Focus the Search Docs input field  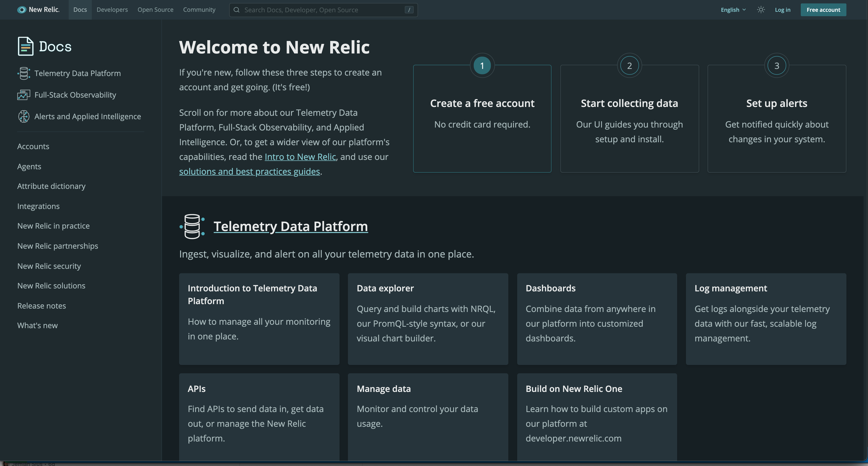pyautogui.click(x=324, y=10)
